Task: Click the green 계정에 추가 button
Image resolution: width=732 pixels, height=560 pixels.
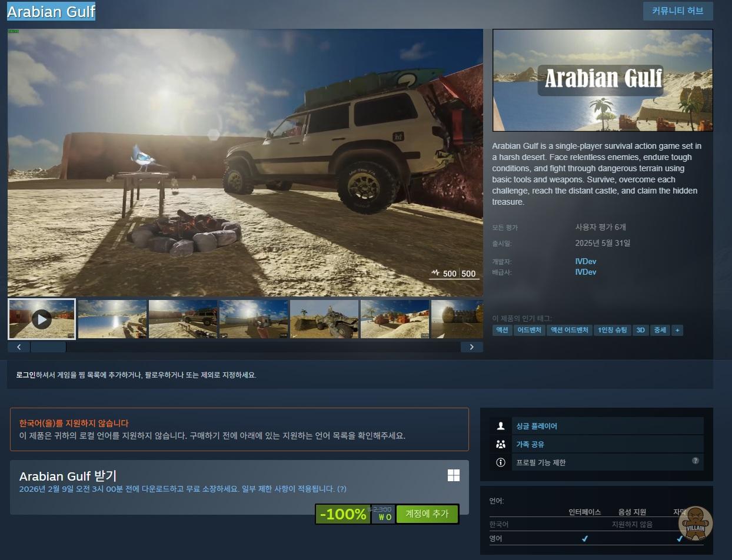Action: [x=427, y=514]
